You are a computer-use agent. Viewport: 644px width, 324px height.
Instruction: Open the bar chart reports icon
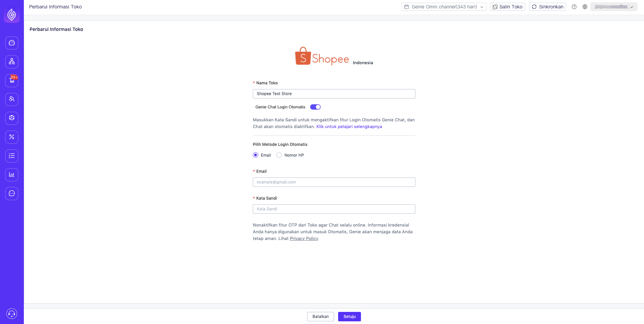(x=12, y=175)
